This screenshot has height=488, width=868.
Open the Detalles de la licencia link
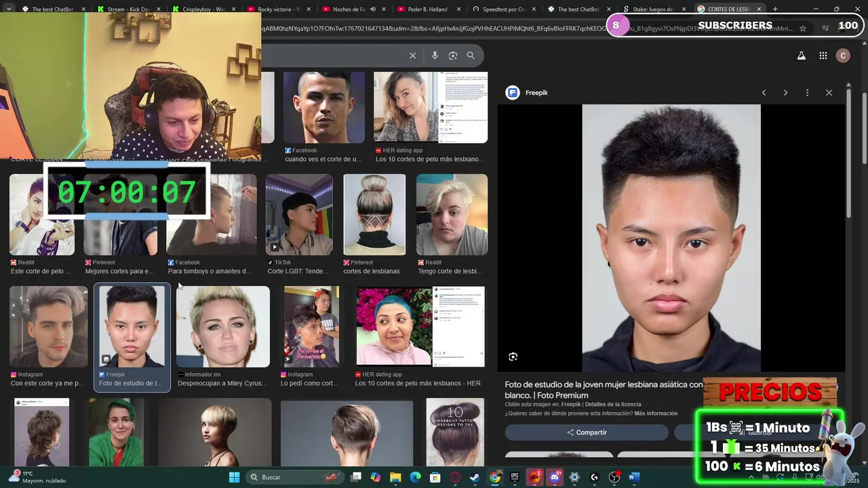(613, 405)
